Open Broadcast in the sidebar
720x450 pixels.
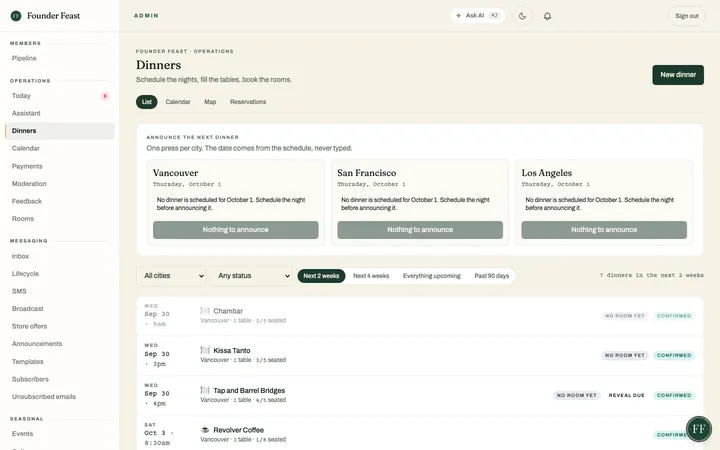(60, 309)
